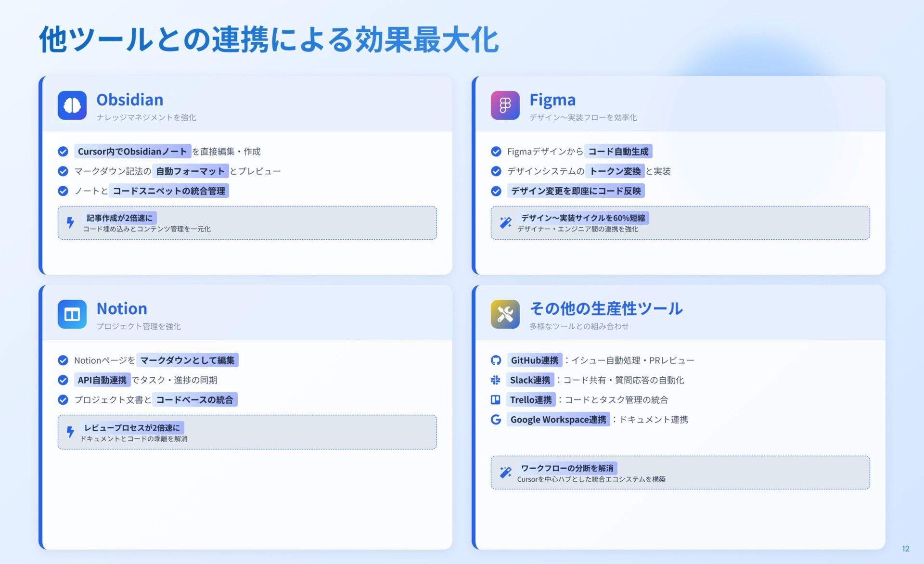The image size is (924, 564).
Task: Click the Trello logo icon
Action: point(496,400)
